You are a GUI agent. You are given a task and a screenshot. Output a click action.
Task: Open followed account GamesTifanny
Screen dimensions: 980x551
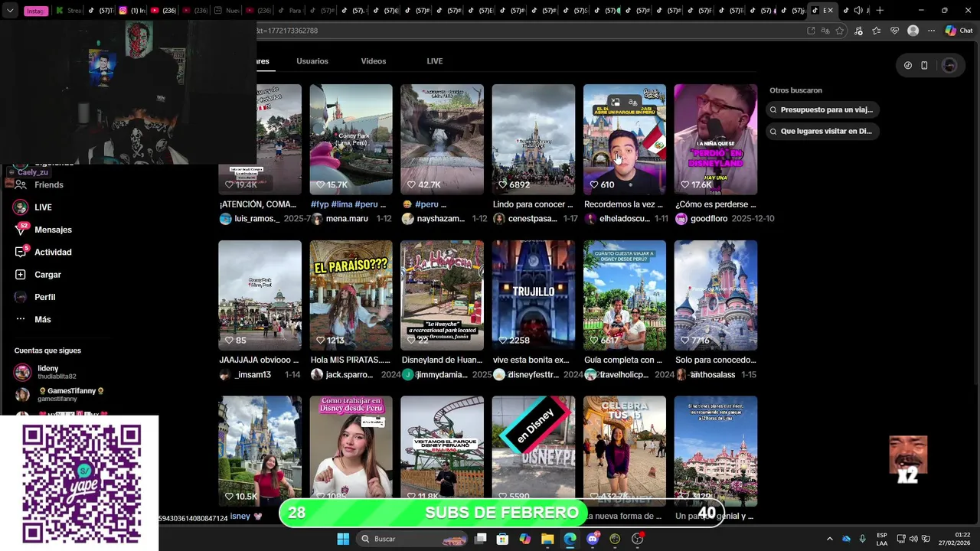[x=60, y=394]
